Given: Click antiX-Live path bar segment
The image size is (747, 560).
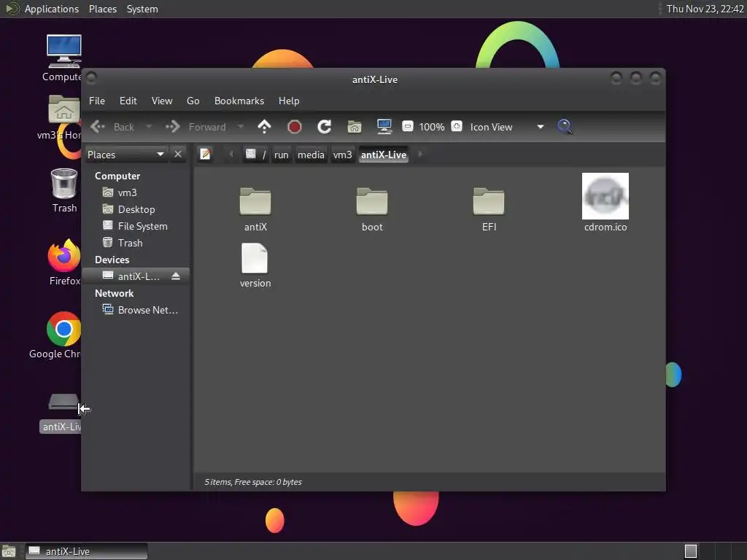Looking at the screenshot, I should pyautogui.click(x=384, y=155).
